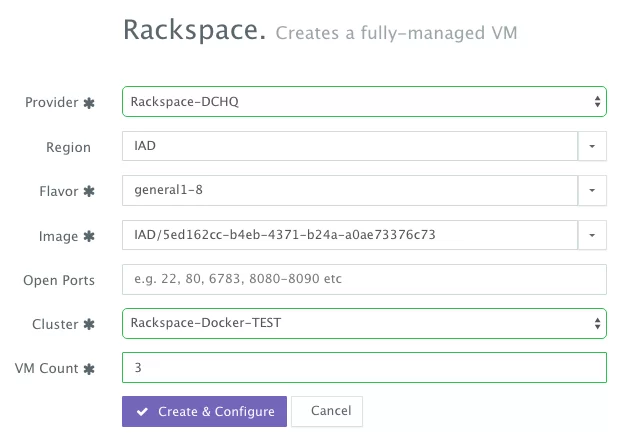Expand the Image dropdown arrow
Screen dimensions: 624x445
click(x=592, y=235)
